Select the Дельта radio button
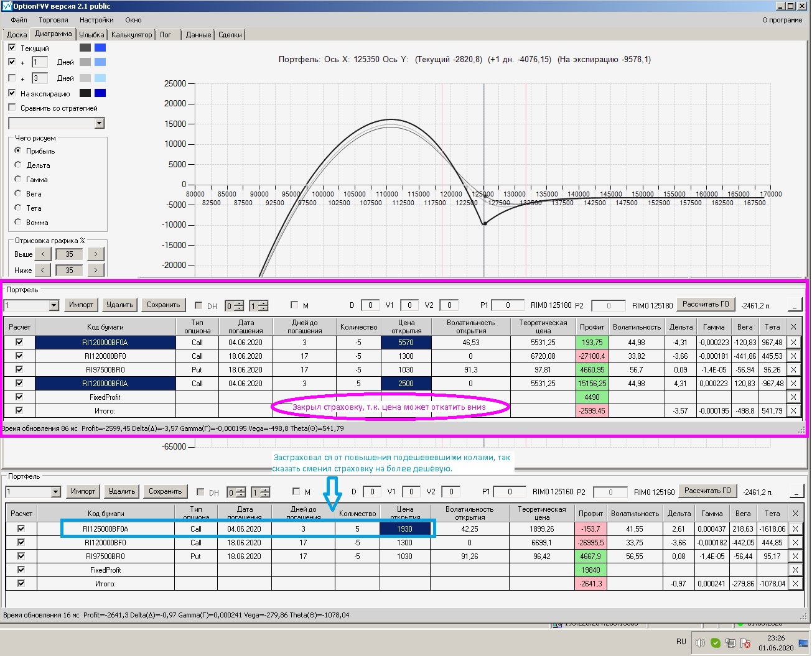This screenshot has width=812, height=656. coord(18,165)
